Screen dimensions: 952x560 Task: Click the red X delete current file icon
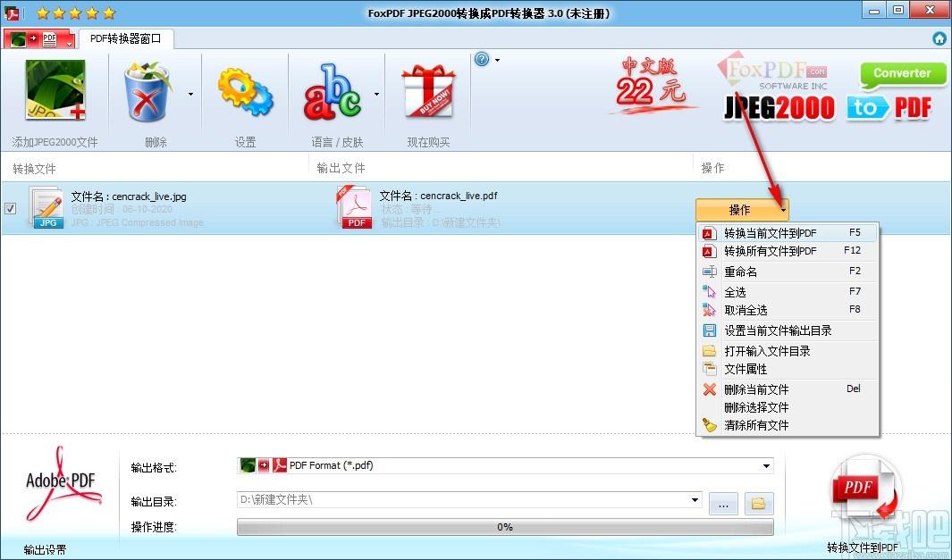[709, 389]
